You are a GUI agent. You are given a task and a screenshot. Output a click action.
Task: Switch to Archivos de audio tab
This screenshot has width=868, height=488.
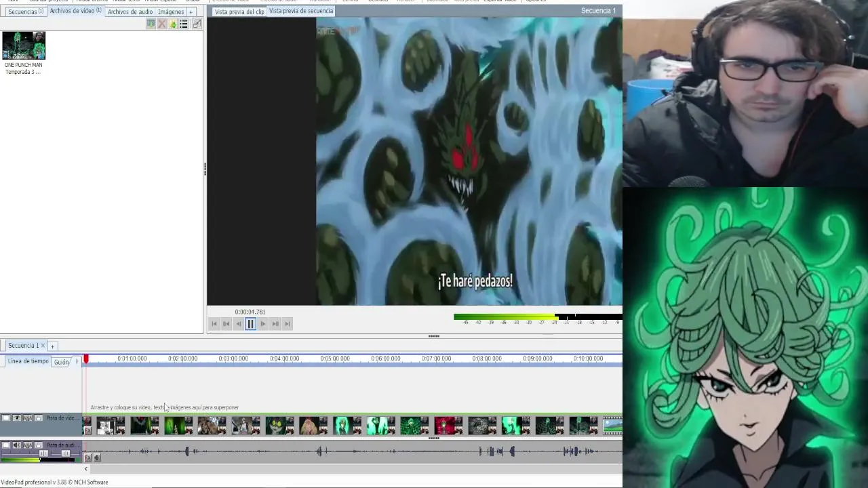click(x=130, y=12)
